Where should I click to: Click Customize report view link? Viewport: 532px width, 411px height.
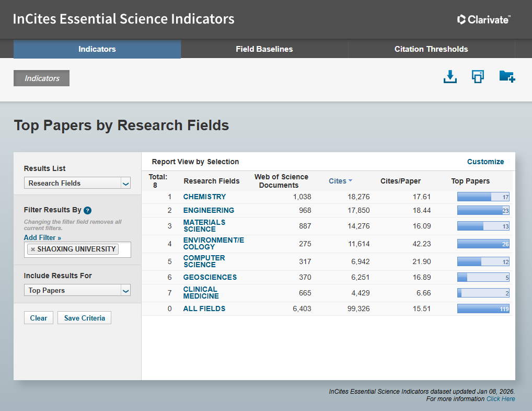(485, 162)
